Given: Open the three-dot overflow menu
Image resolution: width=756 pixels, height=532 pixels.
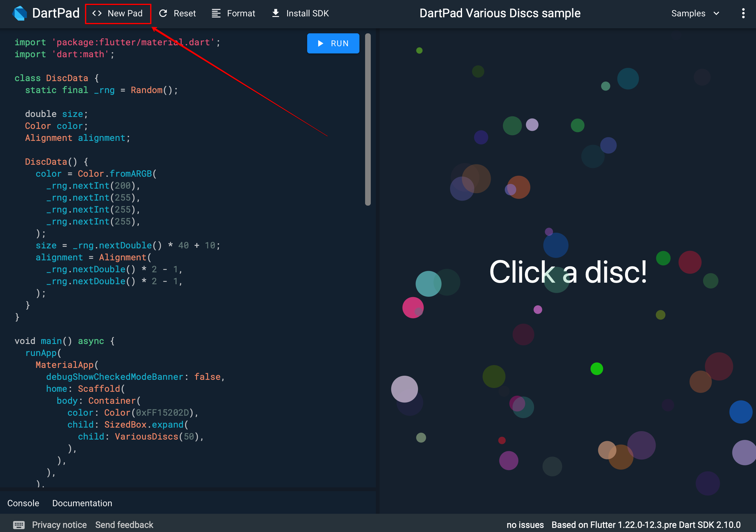Looking at the screenshot, I should [743, 14].
